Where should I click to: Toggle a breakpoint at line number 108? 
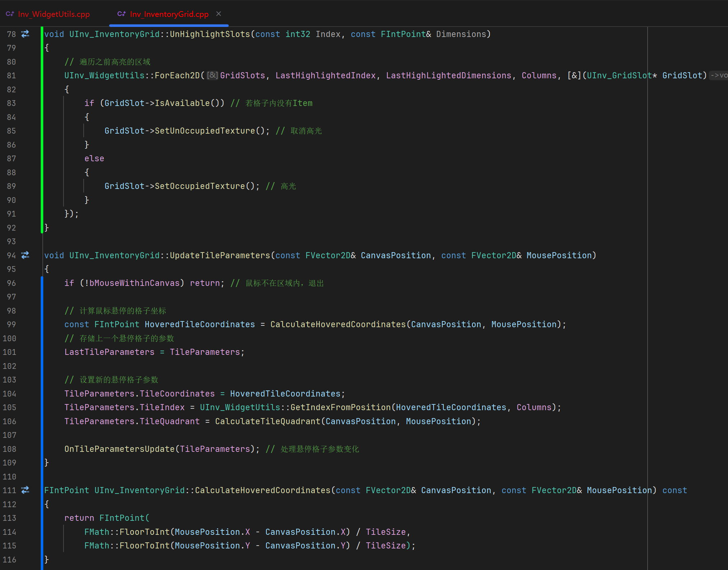pyautogui.click(x=10, y=449)
